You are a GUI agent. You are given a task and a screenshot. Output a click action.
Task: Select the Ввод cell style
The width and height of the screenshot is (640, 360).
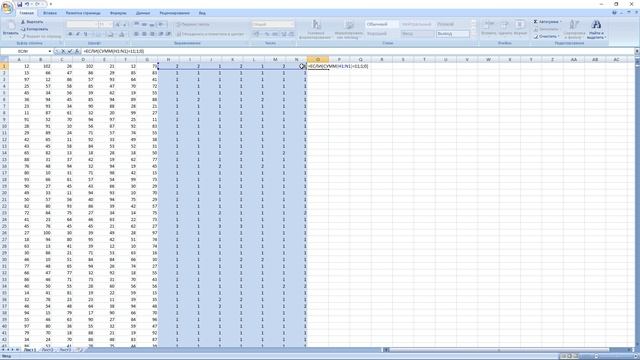417,34
